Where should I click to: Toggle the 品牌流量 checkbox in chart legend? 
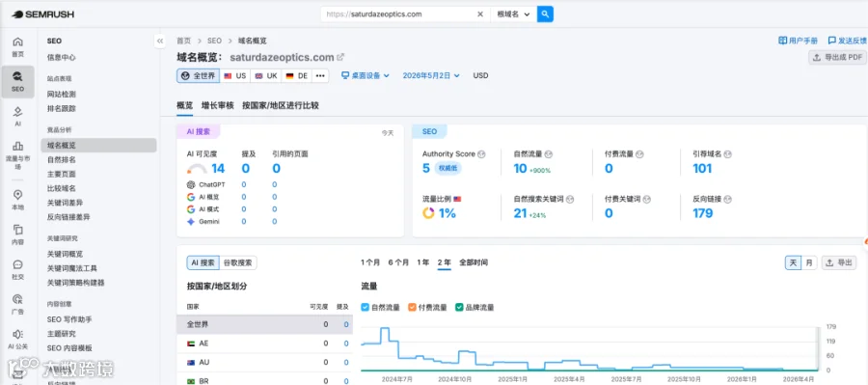458,307
